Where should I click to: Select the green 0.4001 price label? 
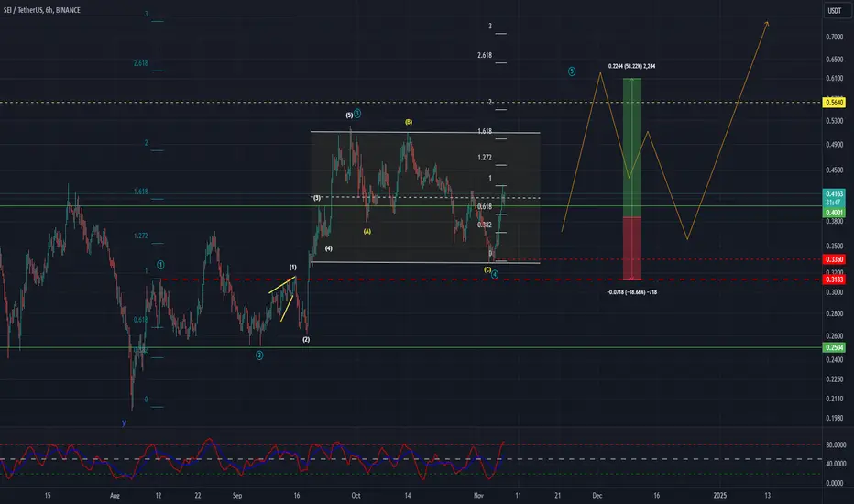(x=834, y=213)
